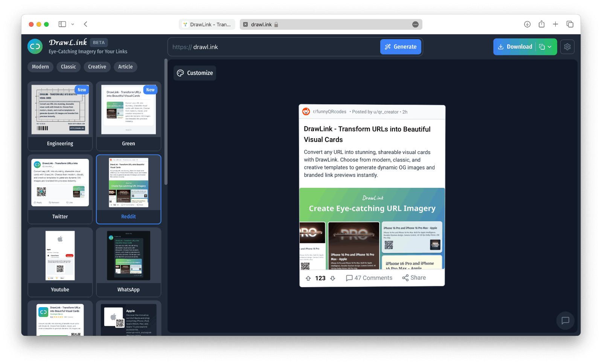Select the Creative template filter
The width and height of the screenshot is (602, 364).
tap(97, 67)
